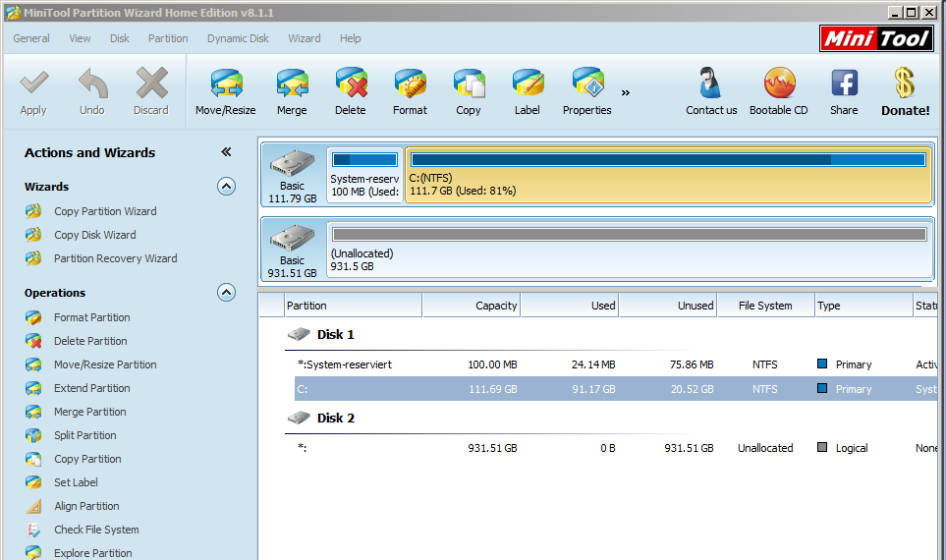Open the Help menu
Screen dimensions: 946x560
point(350,38)
